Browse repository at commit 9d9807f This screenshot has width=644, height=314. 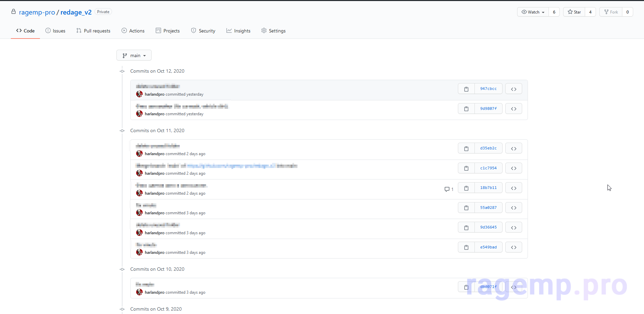tap(513, 109)
